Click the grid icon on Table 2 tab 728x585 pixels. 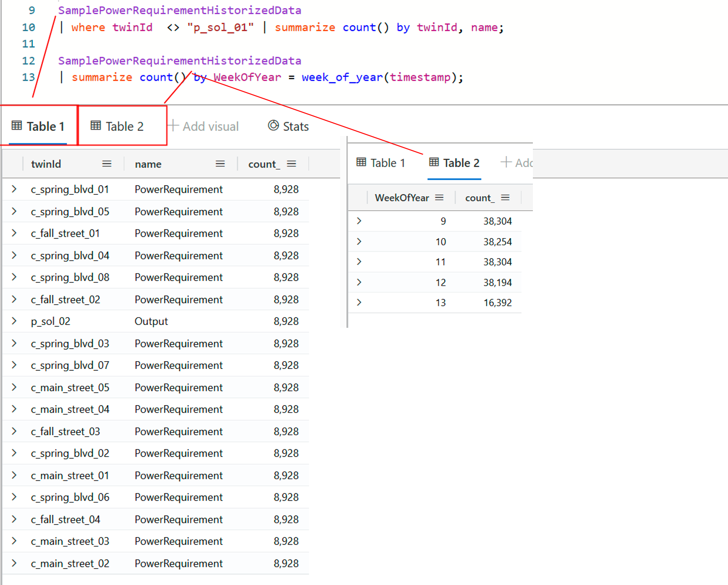click(95, 125)
